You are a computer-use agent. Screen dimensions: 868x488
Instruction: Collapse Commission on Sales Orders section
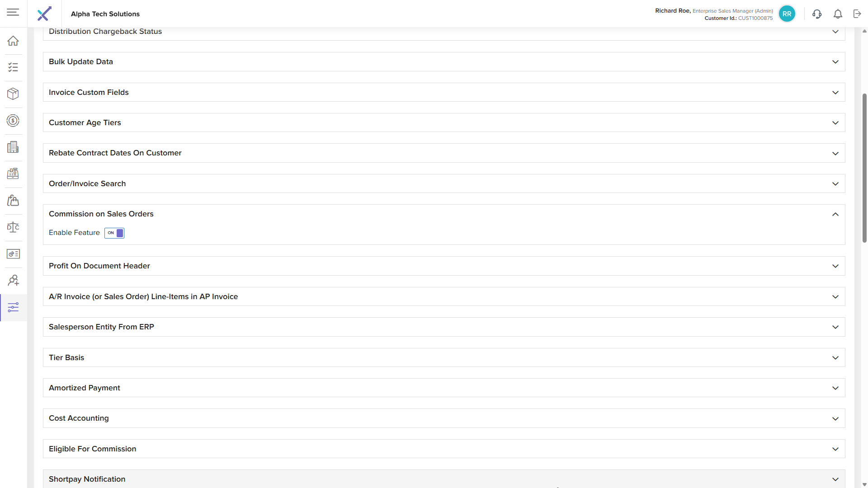point(835,214)
